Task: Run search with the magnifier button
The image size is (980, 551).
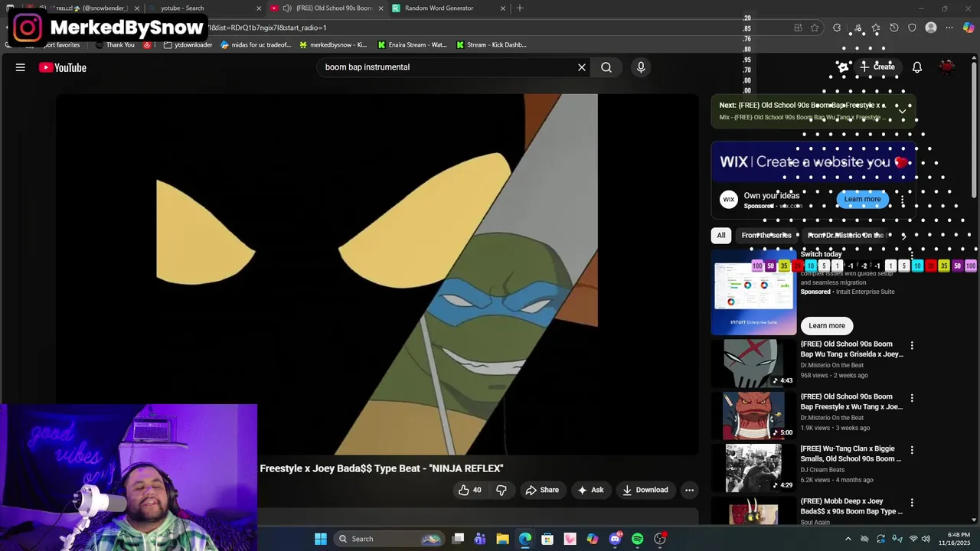Action: tap(606, 67)
